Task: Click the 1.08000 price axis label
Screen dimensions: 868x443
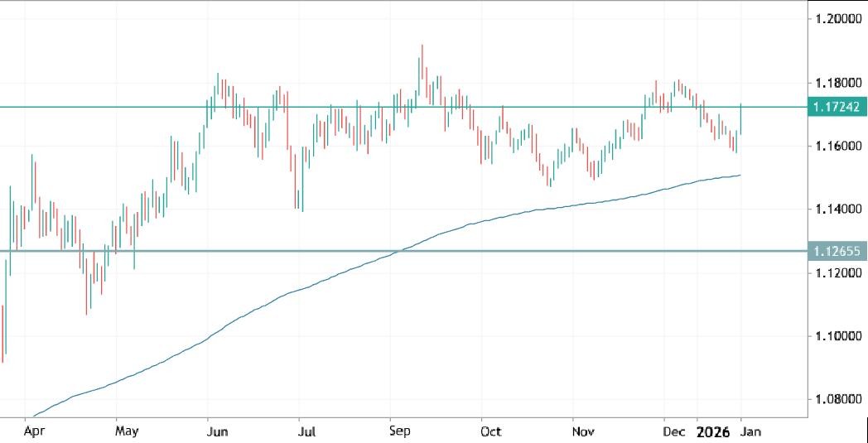Action: 839,400
